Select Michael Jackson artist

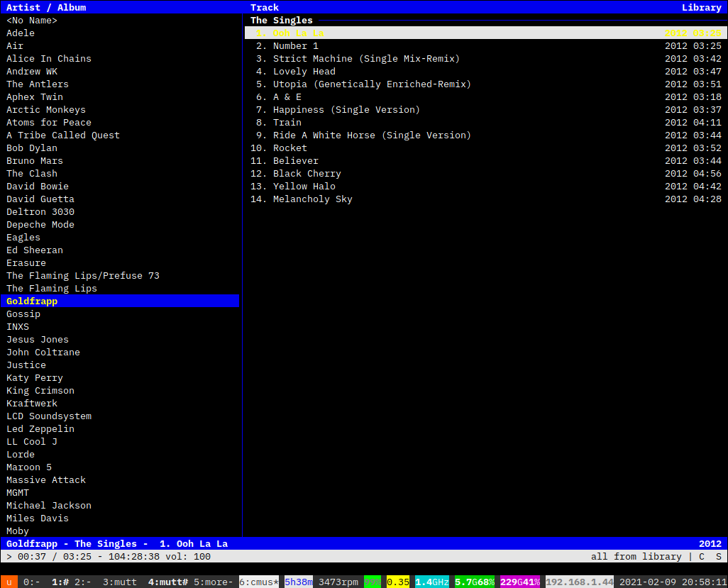pyautogui.click(x=120, y=506)
